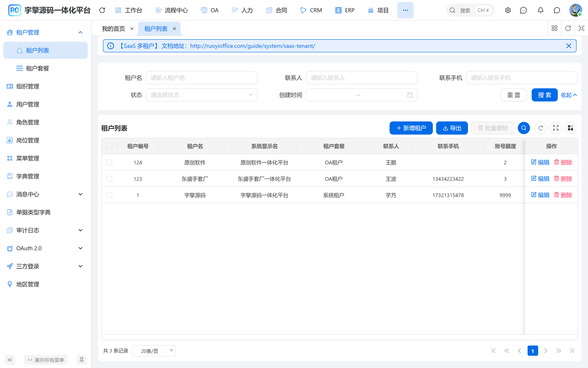This screenshot has width=588, height=368.
Task: Open the chat message icon with dots
Action: (x=523, y=10)
